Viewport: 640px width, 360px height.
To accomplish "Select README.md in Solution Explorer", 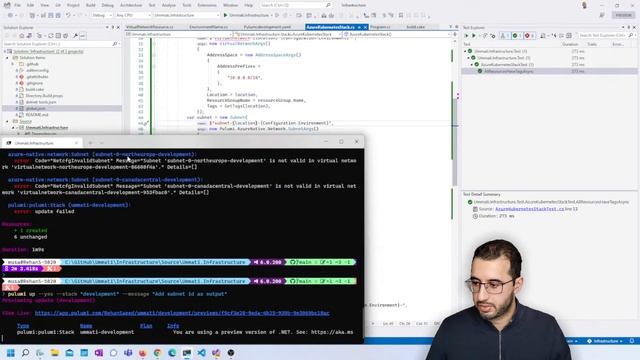I will [x=37, y=115].
